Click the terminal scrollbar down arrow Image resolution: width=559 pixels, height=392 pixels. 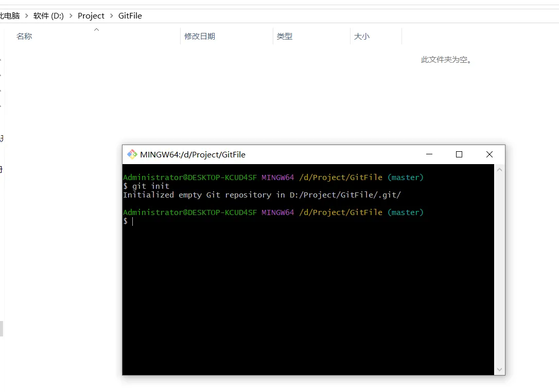(499, 369)
